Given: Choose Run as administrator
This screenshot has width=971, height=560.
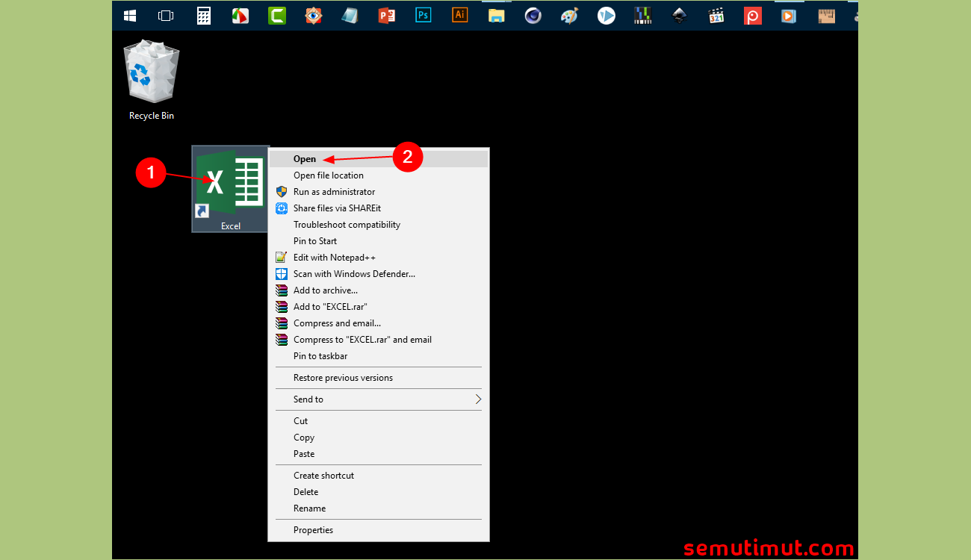Looking at the screenshot, I should pos(379,192).
